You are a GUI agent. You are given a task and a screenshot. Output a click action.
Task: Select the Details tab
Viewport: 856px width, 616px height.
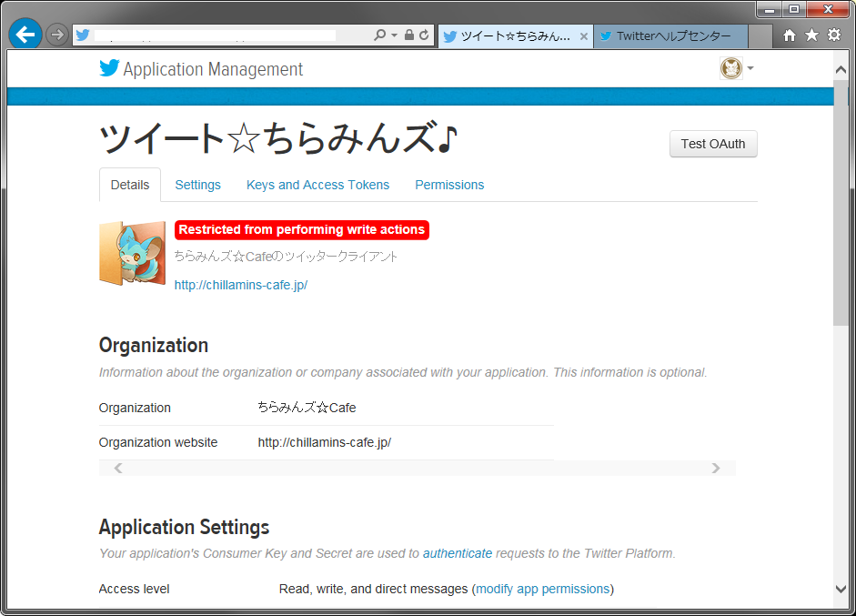[x=130, y=185]
